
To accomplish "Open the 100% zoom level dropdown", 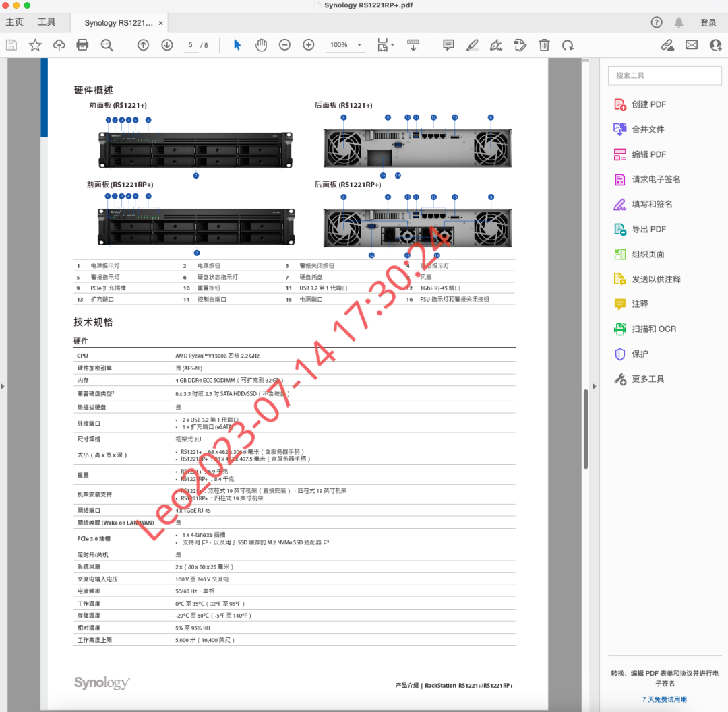I will (346, 45).
